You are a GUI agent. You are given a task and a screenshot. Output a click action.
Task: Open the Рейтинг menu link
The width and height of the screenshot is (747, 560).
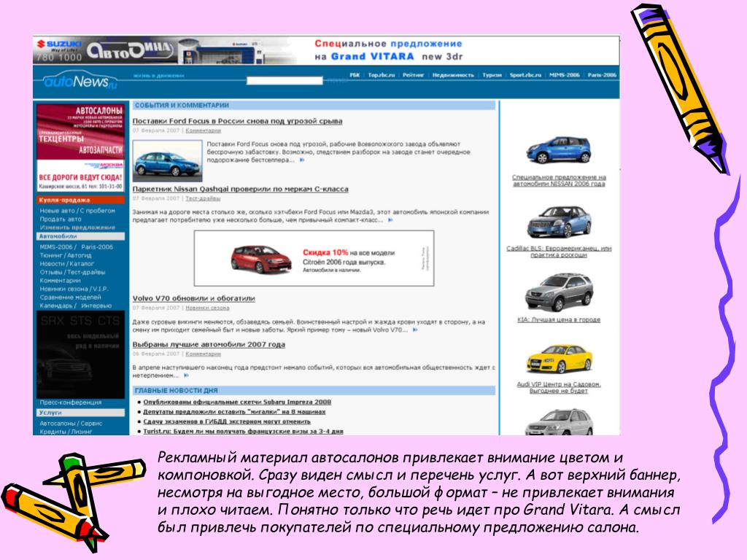[x=413, y=75]
